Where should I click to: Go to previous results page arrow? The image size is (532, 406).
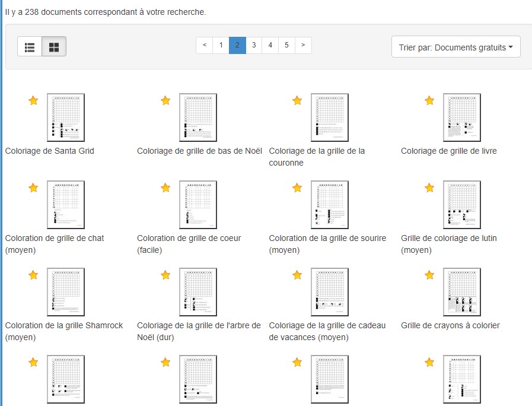(204, 45)
